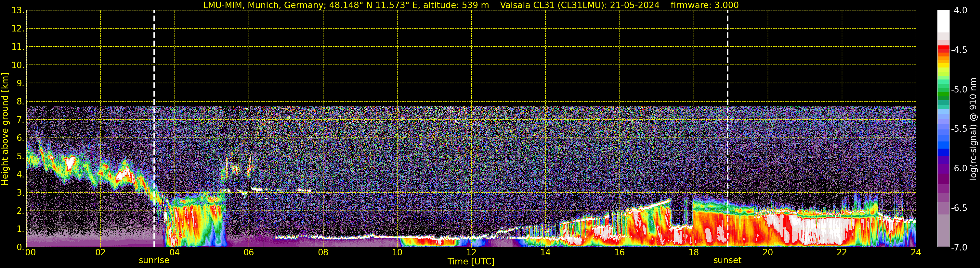This screenshot has height=268, width=980.
Task: Pick the bright blue band on the colorbar
Action: (944, 145)
